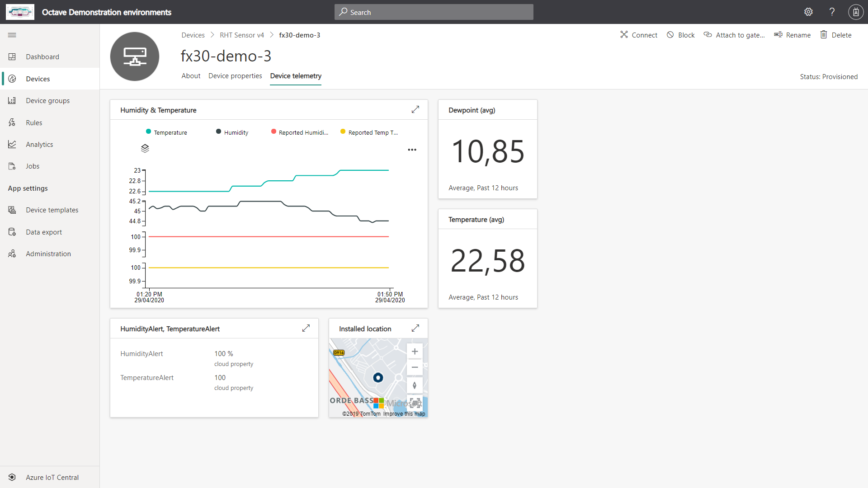Click the Connect icon
The width and height of the screenshot is (868, 488).
[x=624, y=34]
